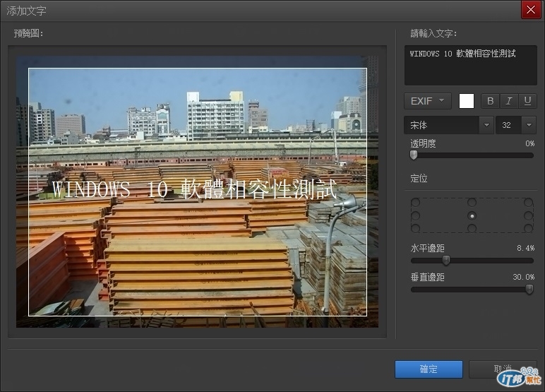Screen dimensions: 545x392
Task: Select center position radio button
Action: pos(472,215)
